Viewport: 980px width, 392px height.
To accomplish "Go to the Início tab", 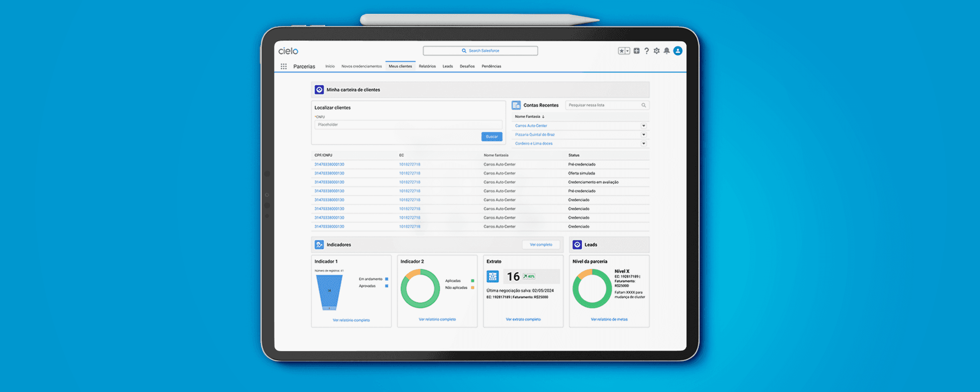I will (330, 66).
